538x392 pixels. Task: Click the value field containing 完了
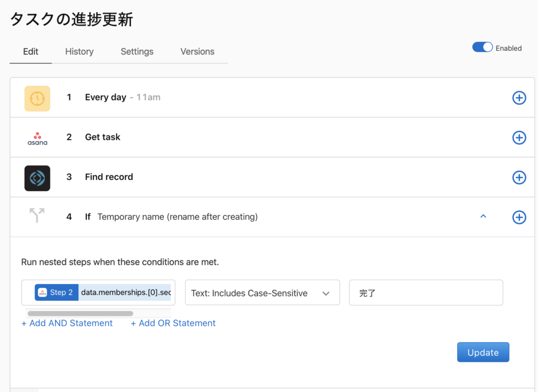tap(426, 293)
